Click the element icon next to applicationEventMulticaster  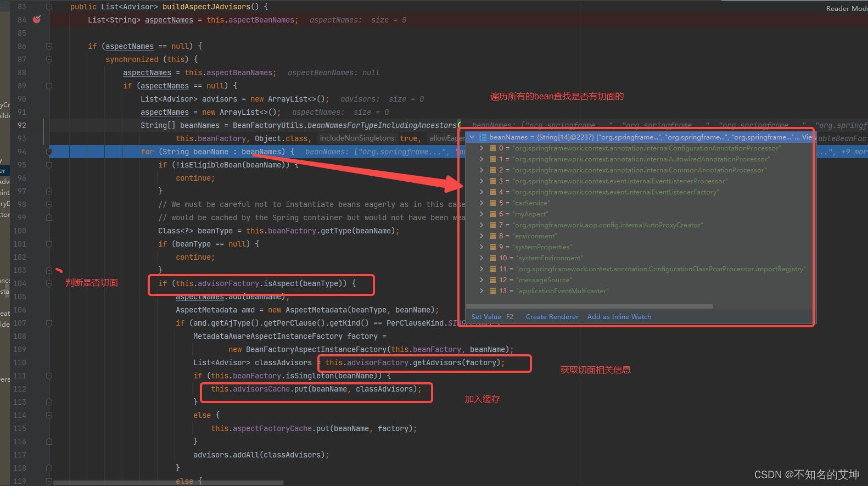[493, 291]
